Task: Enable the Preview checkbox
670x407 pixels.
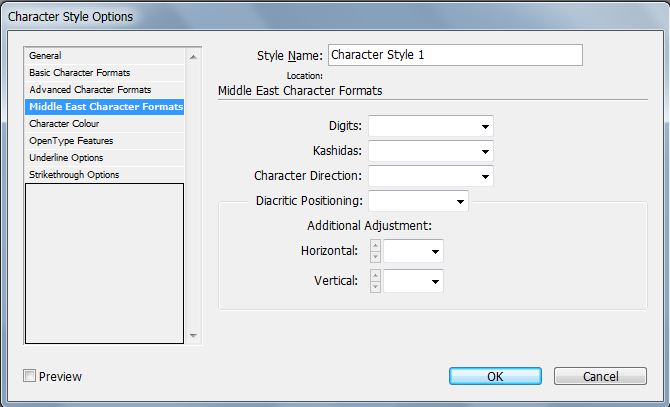Action: [30, 376]
